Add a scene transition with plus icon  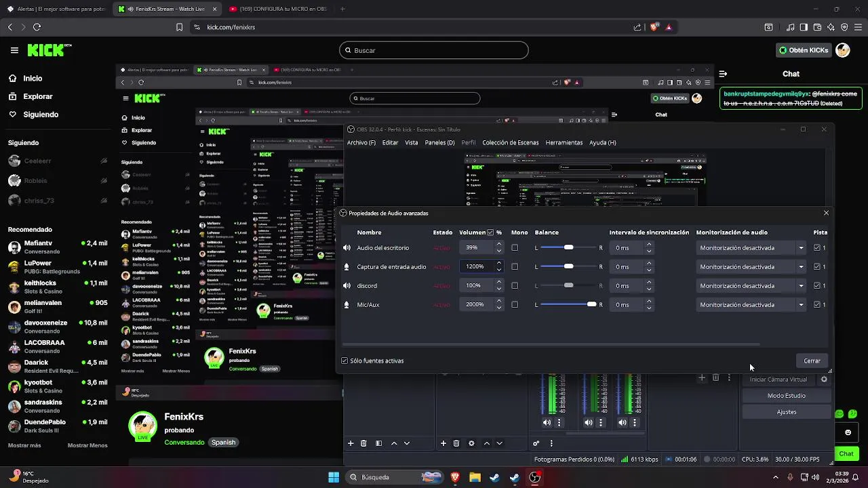point(702,378)
